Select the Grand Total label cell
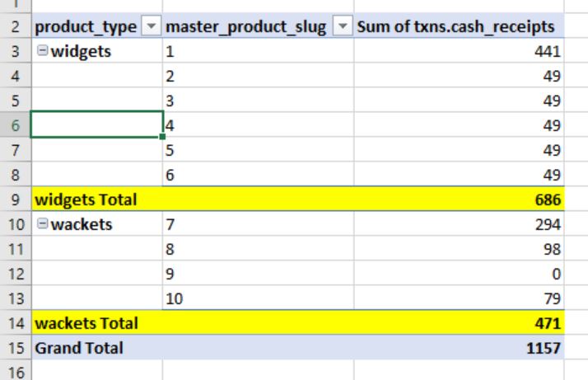This screenshot has width=588, height=380. (97, 348)
